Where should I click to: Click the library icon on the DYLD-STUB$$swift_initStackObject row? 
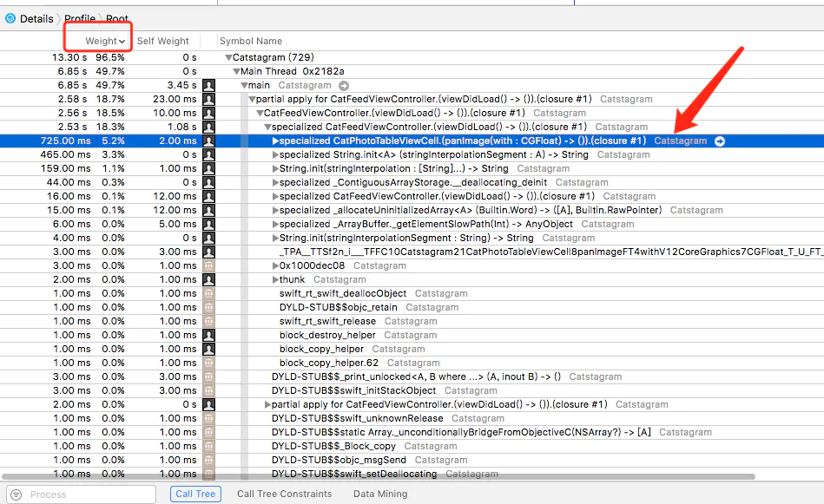(209, 391)
